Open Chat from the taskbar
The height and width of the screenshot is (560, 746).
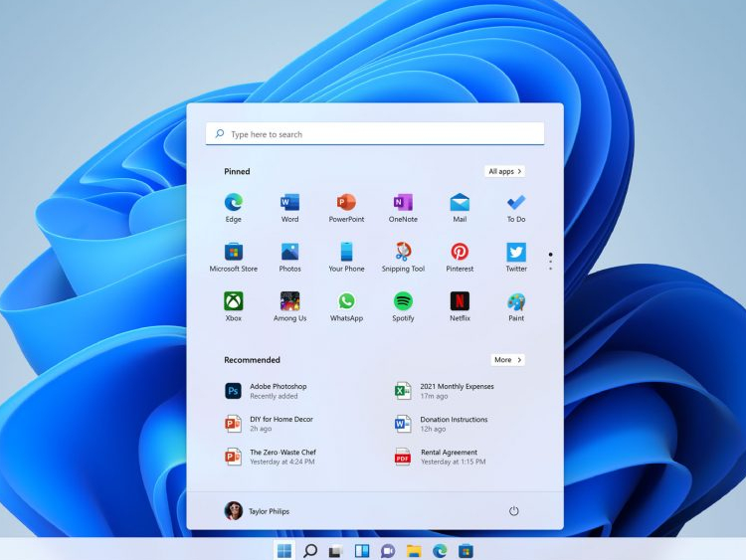coord(388,551)
